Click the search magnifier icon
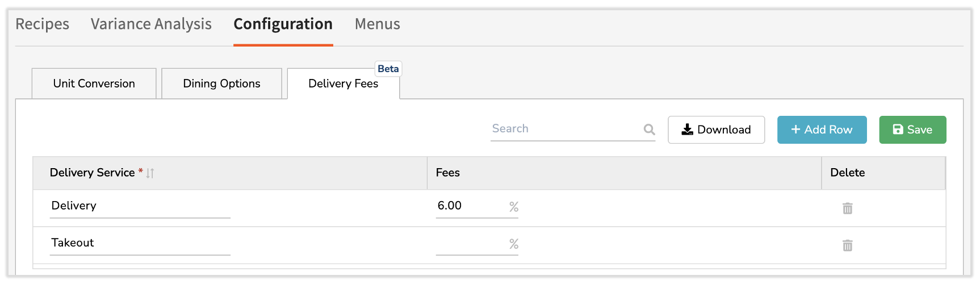The image size is (980, 284). click(x=649, y=130)
